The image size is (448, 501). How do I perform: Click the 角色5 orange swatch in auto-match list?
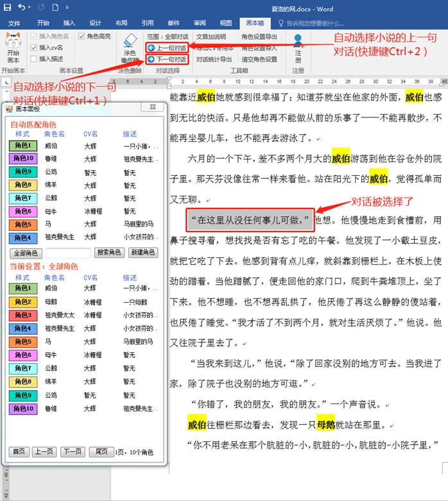tap(23, 225)
